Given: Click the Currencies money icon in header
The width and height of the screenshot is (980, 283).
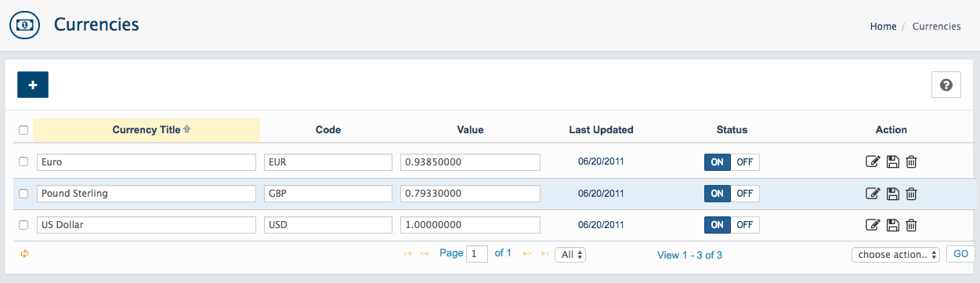Looking at the screenshot, I should [25, 26].
